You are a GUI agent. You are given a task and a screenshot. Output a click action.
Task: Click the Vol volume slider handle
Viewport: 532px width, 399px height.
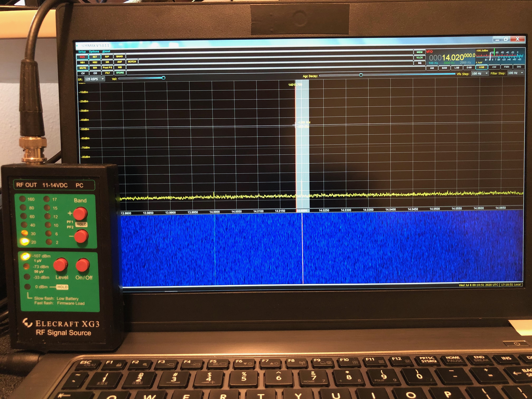click(163, 78)
